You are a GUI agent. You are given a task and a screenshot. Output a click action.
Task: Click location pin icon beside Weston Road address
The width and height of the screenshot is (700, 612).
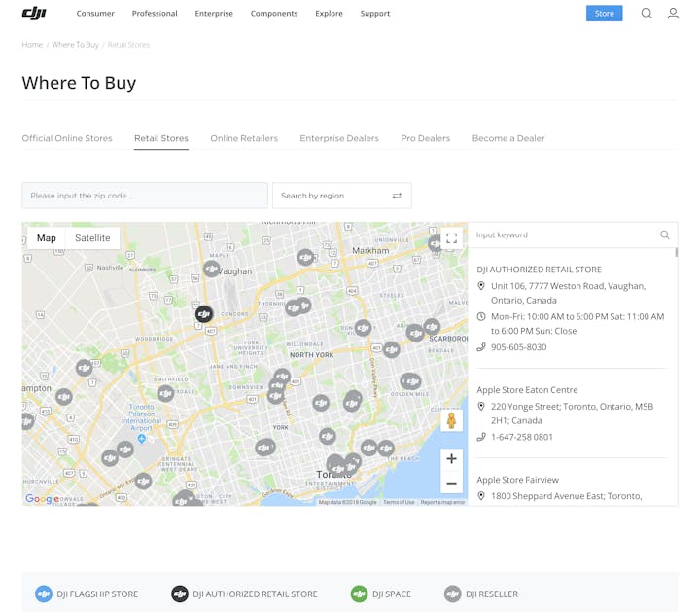(x=481, y=286)
